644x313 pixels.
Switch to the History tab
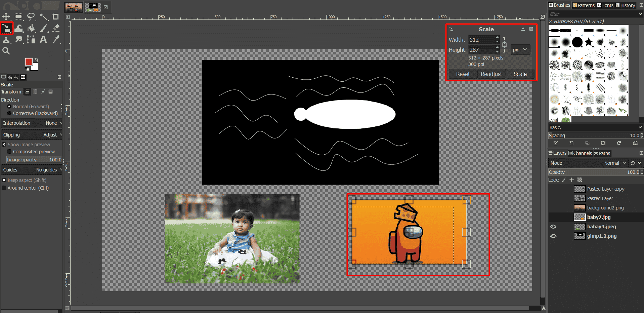pos(625,5)
